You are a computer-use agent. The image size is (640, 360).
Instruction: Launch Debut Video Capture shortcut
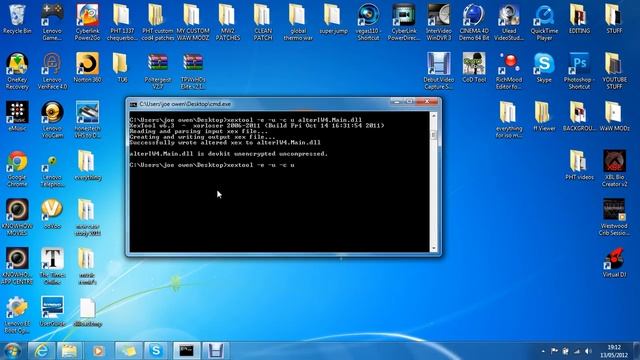[x=438, y=71]
